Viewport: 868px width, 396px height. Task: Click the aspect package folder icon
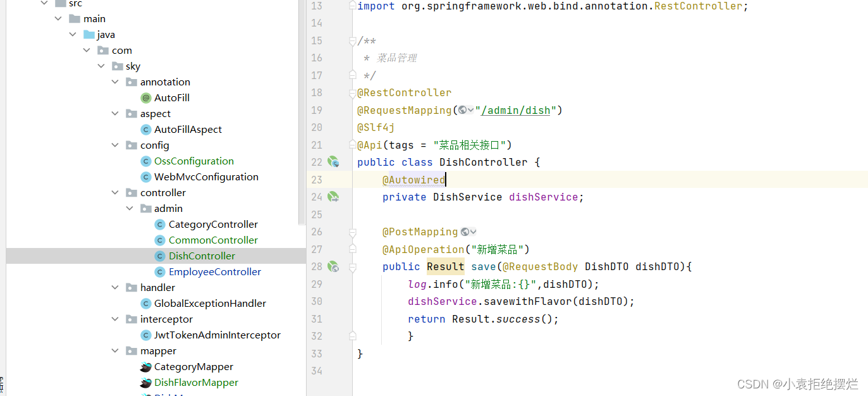[131, 114]
